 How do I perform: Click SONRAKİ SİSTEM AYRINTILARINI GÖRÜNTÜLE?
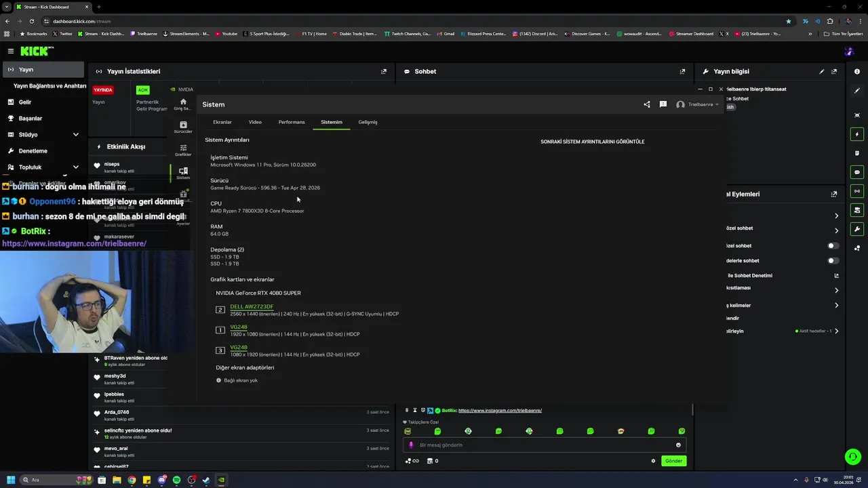click(x=592, y=142)
